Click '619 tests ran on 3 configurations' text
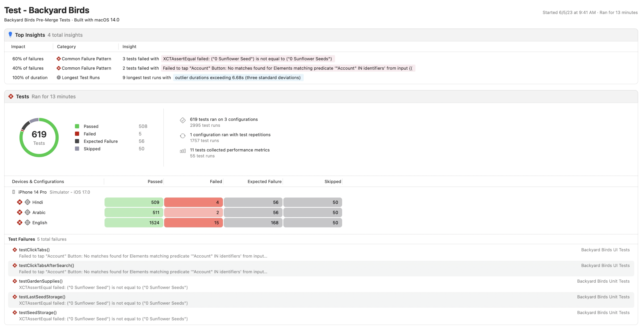This screenshot has width=644, height=330. click(x=224, y=119)
